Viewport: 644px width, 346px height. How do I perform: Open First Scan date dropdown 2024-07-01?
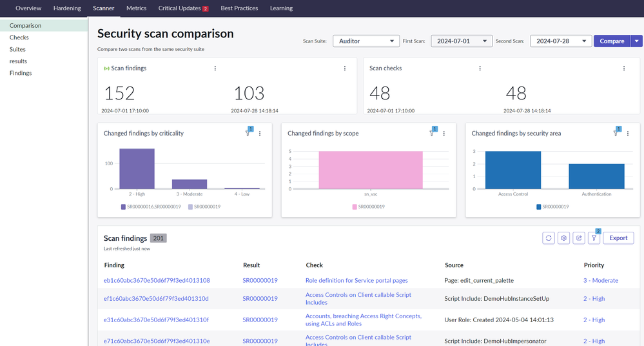click(x=462, y=41)
